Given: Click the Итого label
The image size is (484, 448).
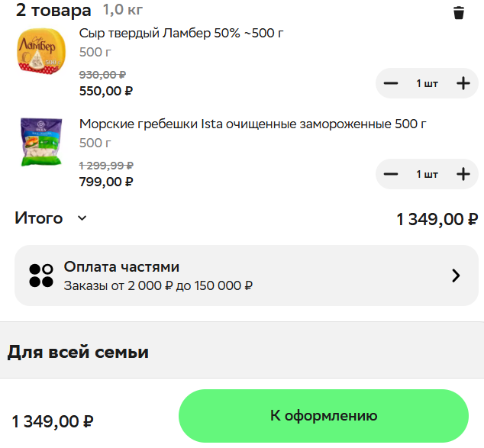Looking at the screenshot, I should pos(39,218).
